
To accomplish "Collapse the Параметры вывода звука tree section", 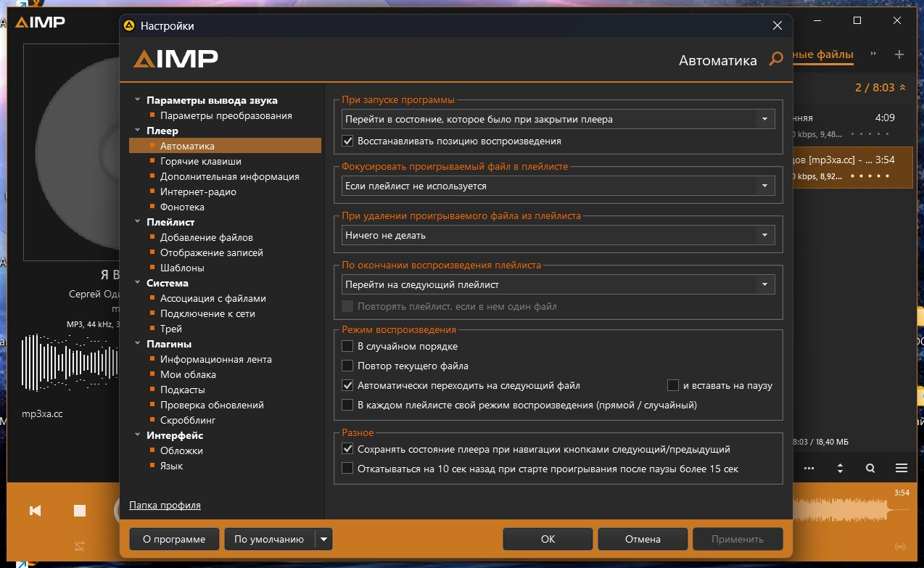I will pos(137,100).
